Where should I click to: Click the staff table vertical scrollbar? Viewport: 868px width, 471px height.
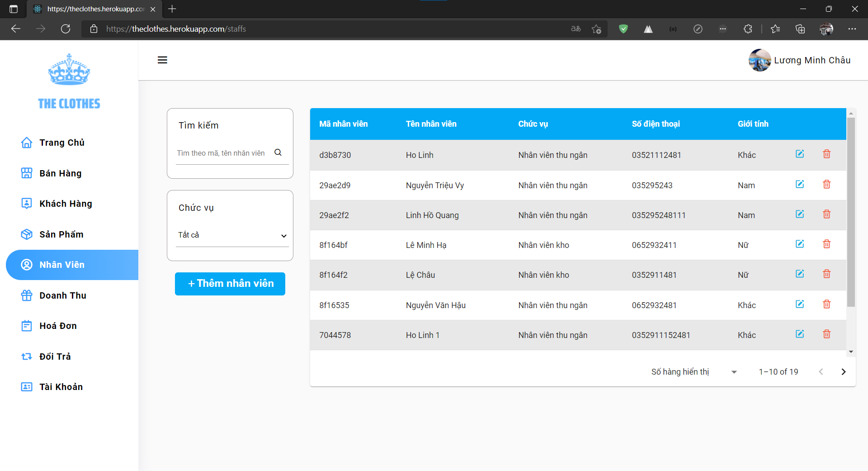851,212
